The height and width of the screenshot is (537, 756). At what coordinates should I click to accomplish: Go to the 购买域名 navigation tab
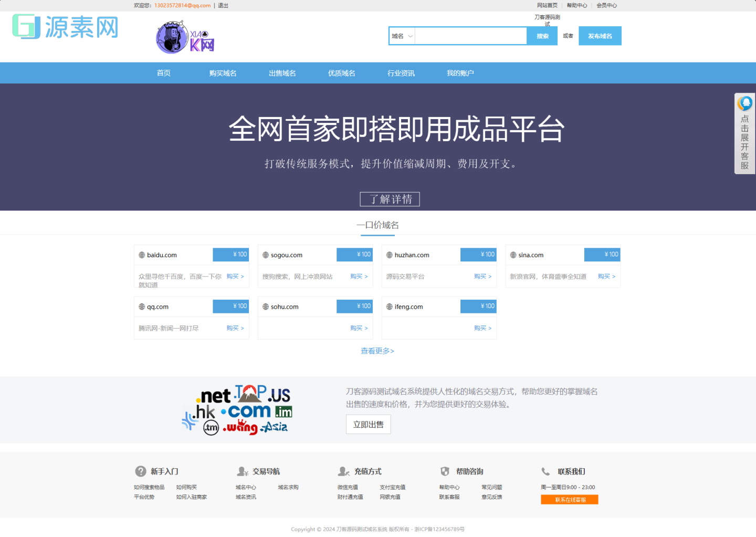pyautogui.click(x=223, y=73)
